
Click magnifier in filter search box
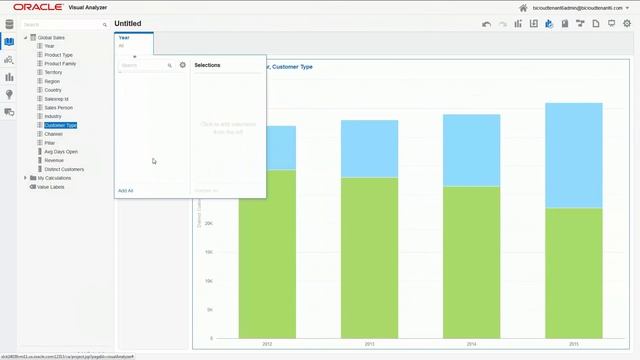(x=170, y=65)
